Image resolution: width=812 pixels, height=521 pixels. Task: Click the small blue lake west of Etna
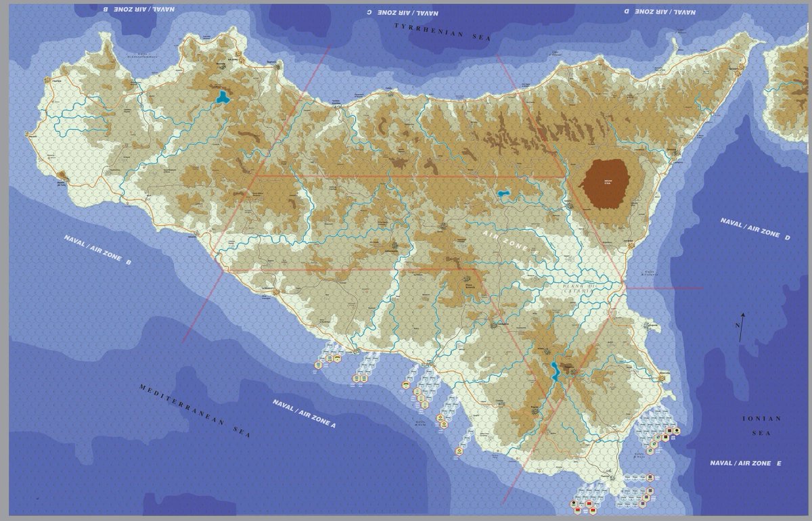504,194
